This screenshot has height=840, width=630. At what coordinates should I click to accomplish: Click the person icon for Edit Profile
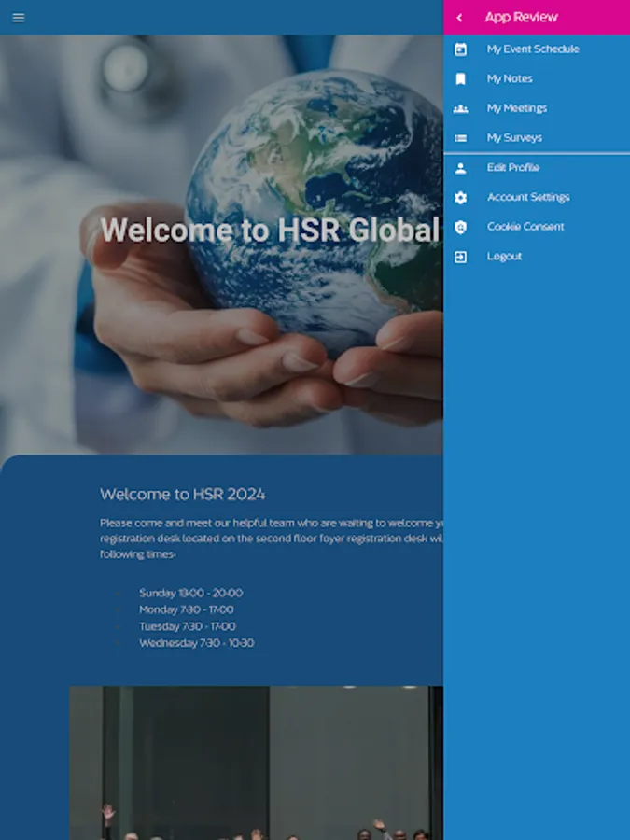tap(460, 168)
